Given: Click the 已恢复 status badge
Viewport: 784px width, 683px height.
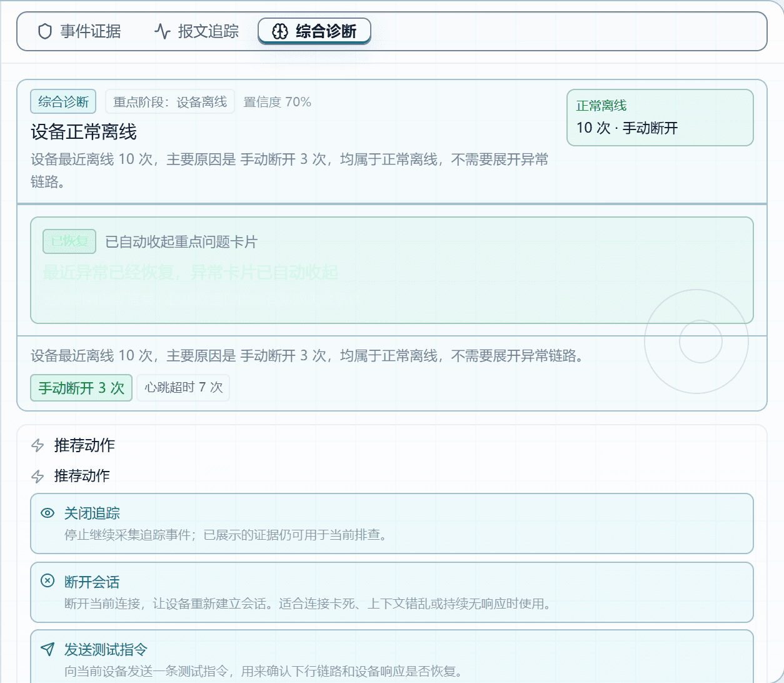Looking at the screenshot, I should click(x=69, y=241).
